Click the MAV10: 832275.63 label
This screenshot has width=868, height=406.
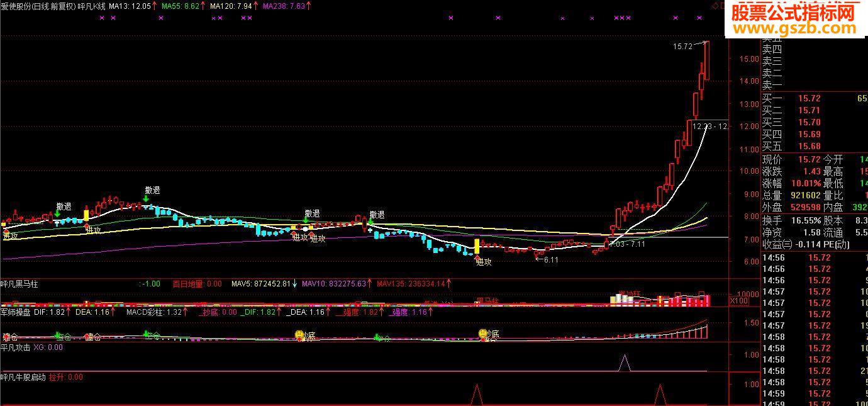coord(337,284)
